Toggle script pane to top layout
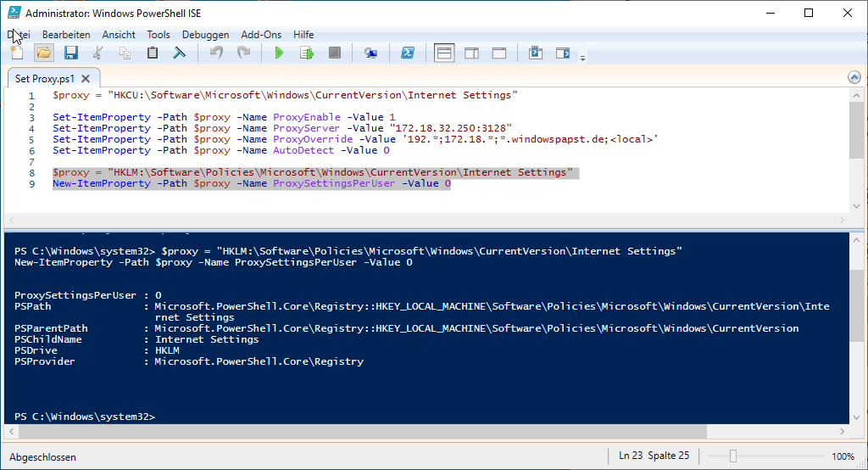The height and width of the screenshot is (470, 868). [x=444, y=53]
